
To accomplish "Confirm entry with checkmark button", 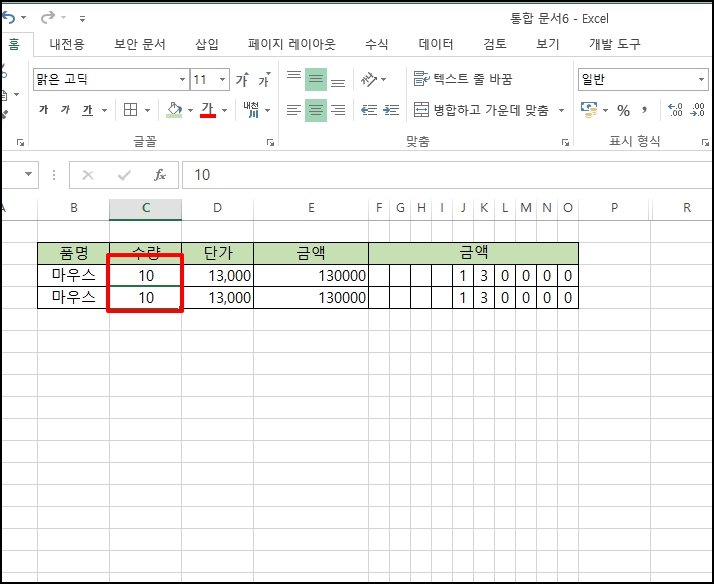I will 124,175.
